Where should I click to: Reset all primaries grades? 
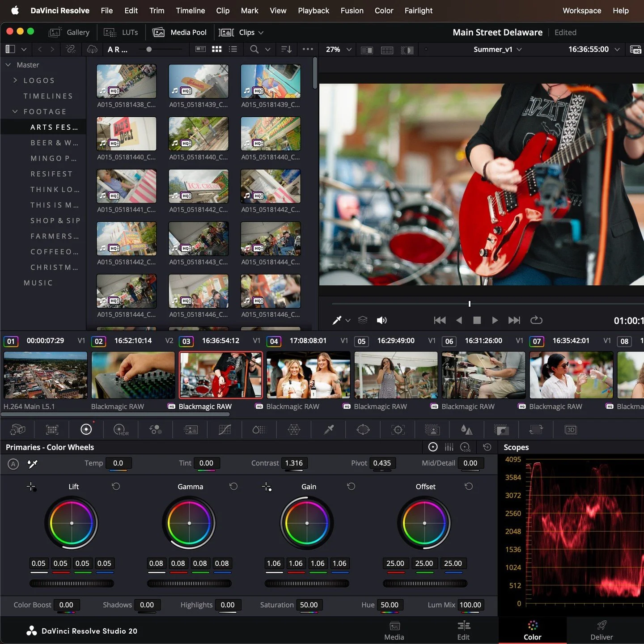(487, 447)
